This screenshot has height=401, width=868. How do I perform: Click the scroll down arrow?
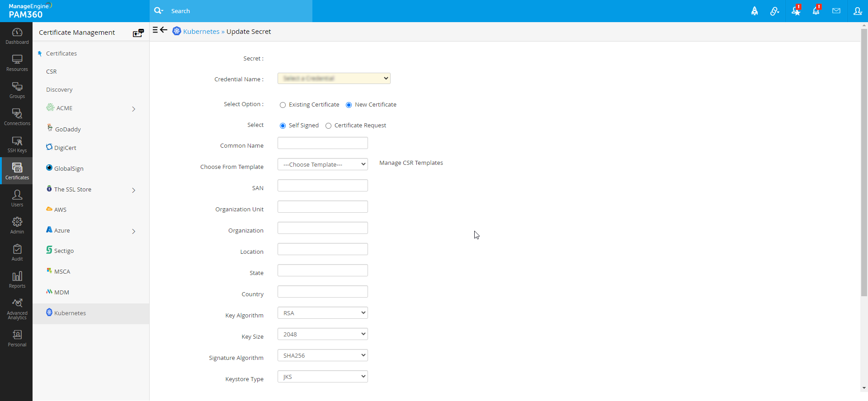pos(864,388)
